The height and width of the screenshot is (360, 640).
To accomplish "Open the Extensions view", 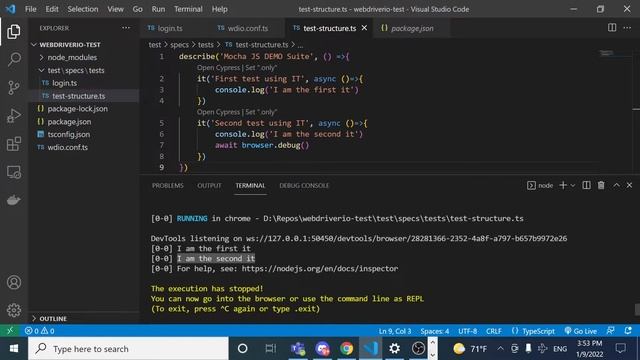I will (13, 144).
